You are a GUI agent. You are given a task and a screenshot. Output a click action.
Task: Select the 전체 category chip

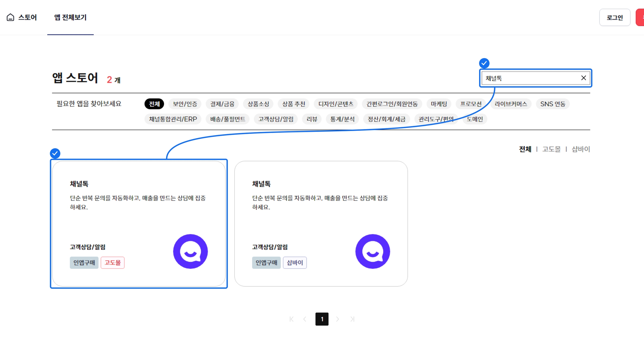click(154, 104)
